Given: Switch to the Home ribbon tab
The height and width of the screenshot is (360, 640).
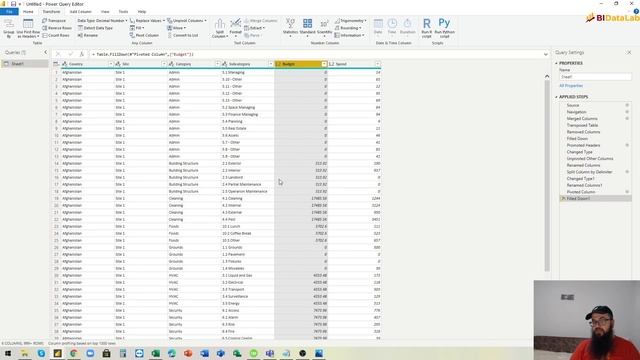Looking at the screenshot, I should click(x=28, y=11).
